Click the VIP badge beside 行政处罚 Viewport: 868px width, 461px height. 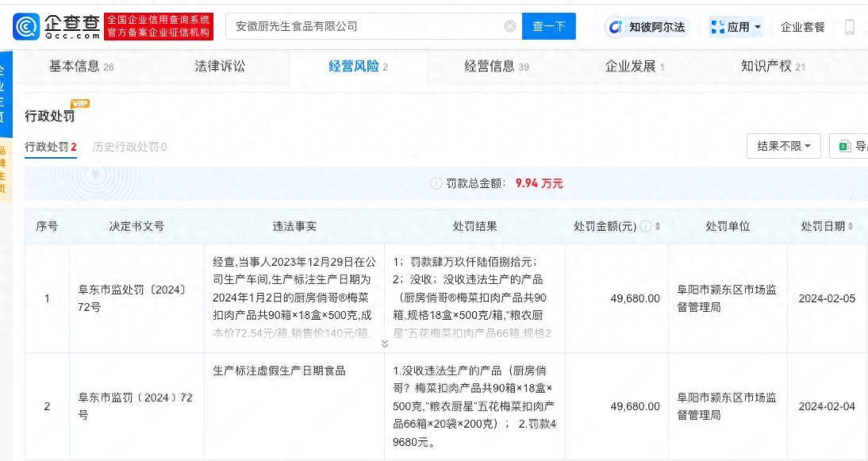tap(79, 103)
